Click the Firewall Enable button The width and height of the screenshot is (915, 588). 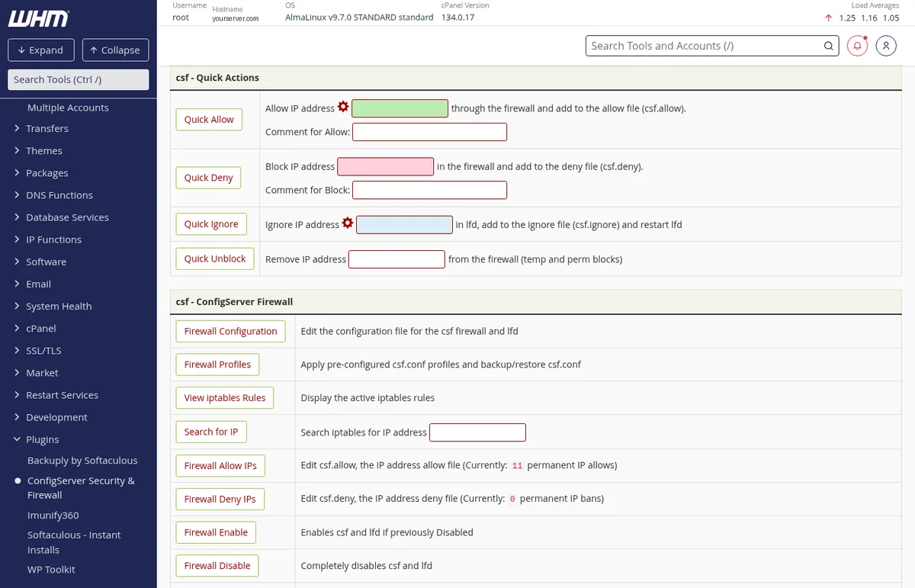216,532
